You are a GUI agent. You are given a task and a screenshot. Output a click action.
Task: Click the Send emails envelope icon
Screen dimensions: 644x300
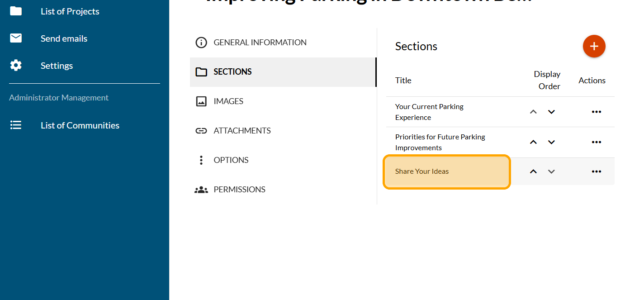(x=16, y=38)
